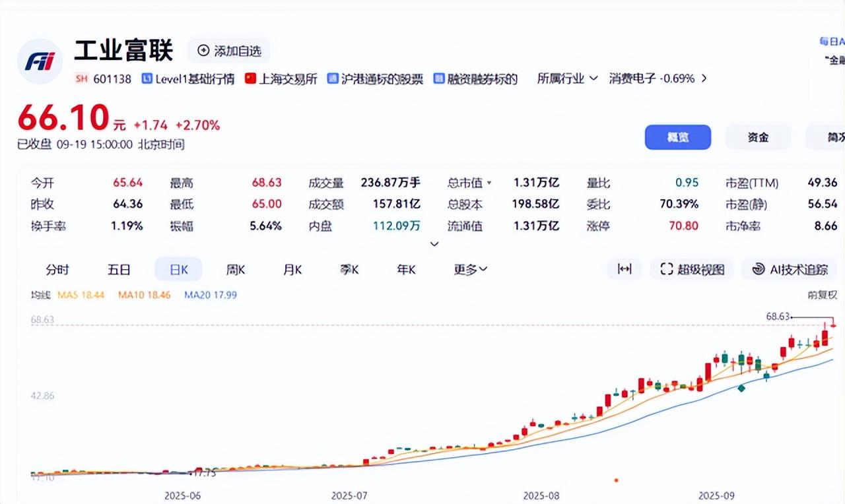Click the 成交额 value 157.81亿
The width and height of the screenshot is (845, 504).
[395, 204]
